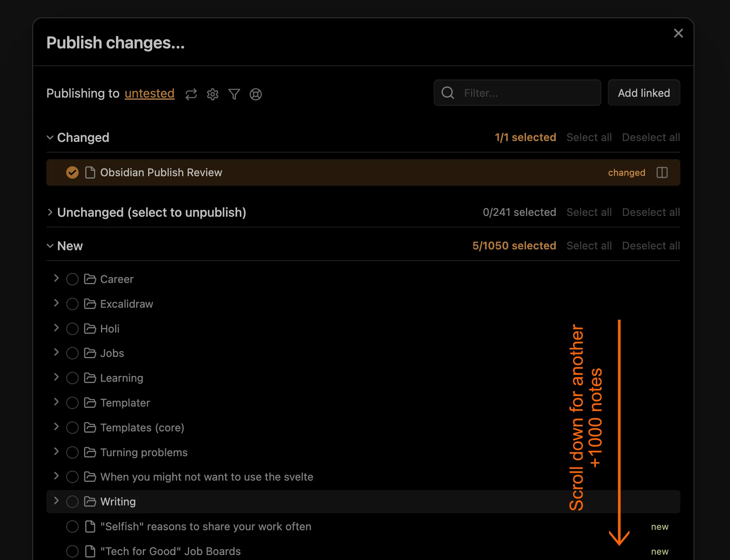Open the help lifebuoy icon

point(256,94)
